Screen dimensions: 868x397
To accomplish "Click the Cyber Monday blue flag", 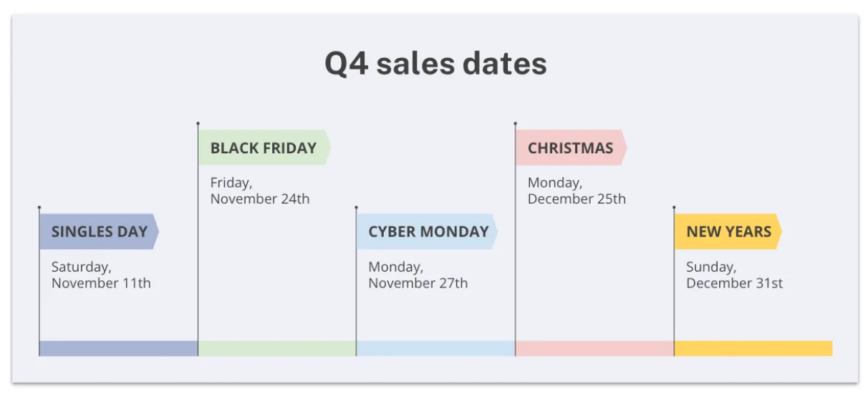I will 427,231.
